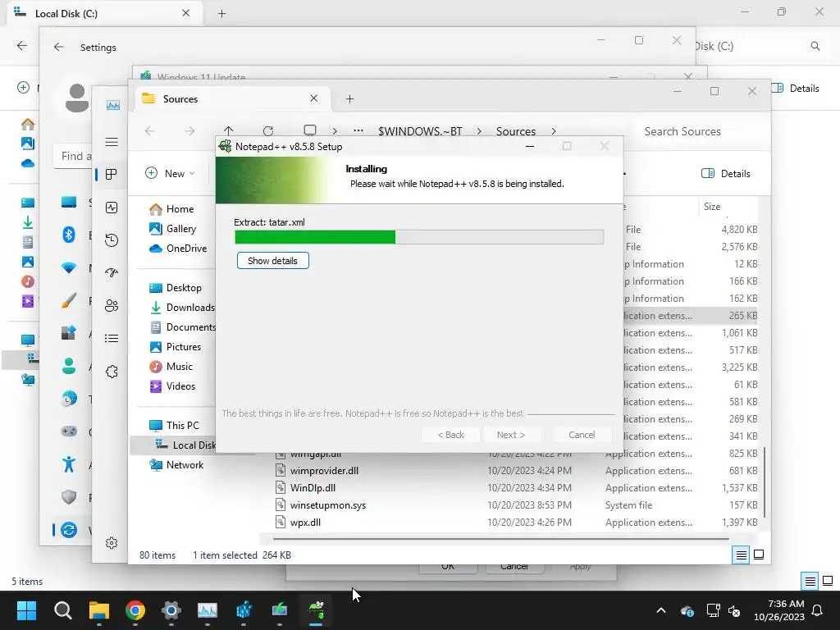Screen dimensions: 840x630
Task: Open taskbar Search
Action: pos(62,610)
